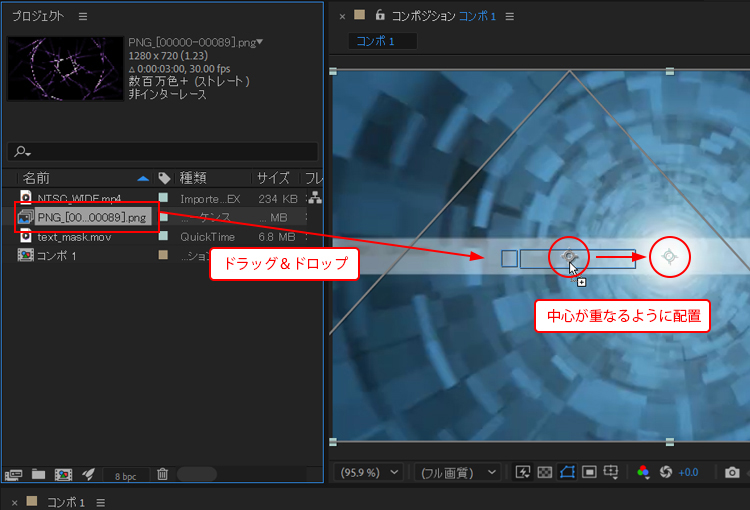Screen dimensions: 750x510
Task: Toggle the Region of Interest button
Action: (589, 472)
